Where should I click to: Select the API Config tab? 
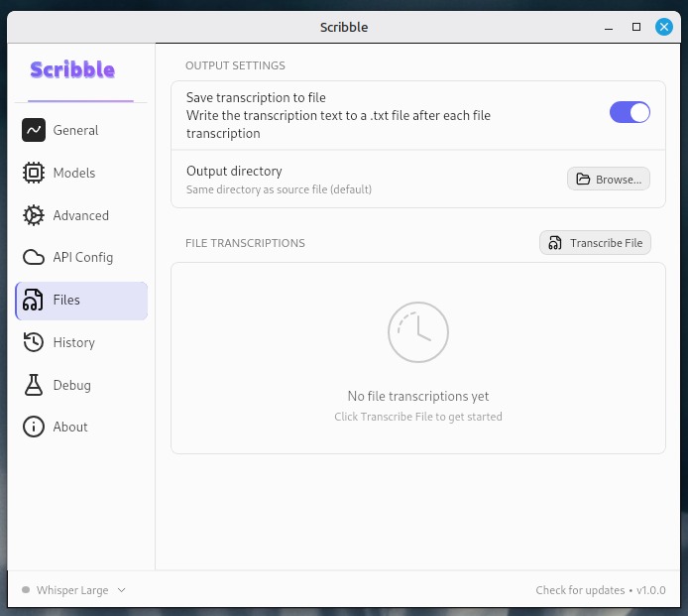click(81, 257)
